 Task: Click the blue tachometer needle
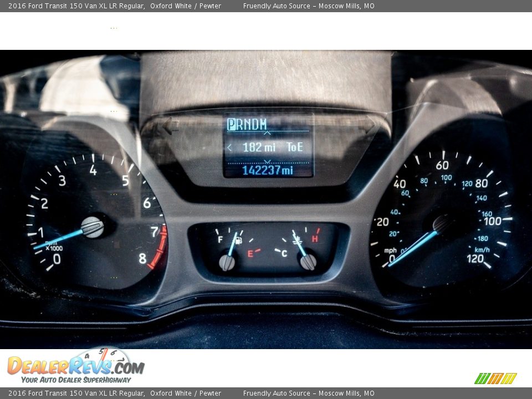click(x=59, y=239)
